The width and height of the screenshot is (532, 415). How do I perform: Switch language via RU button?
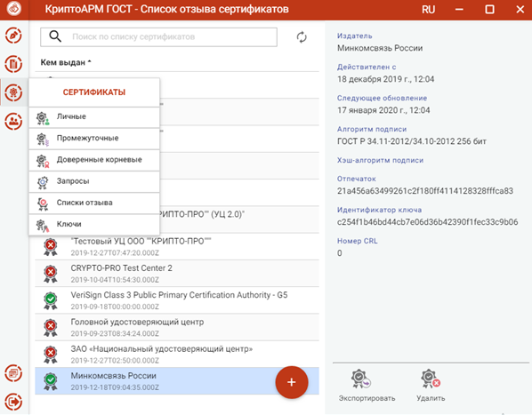(428, 9)
